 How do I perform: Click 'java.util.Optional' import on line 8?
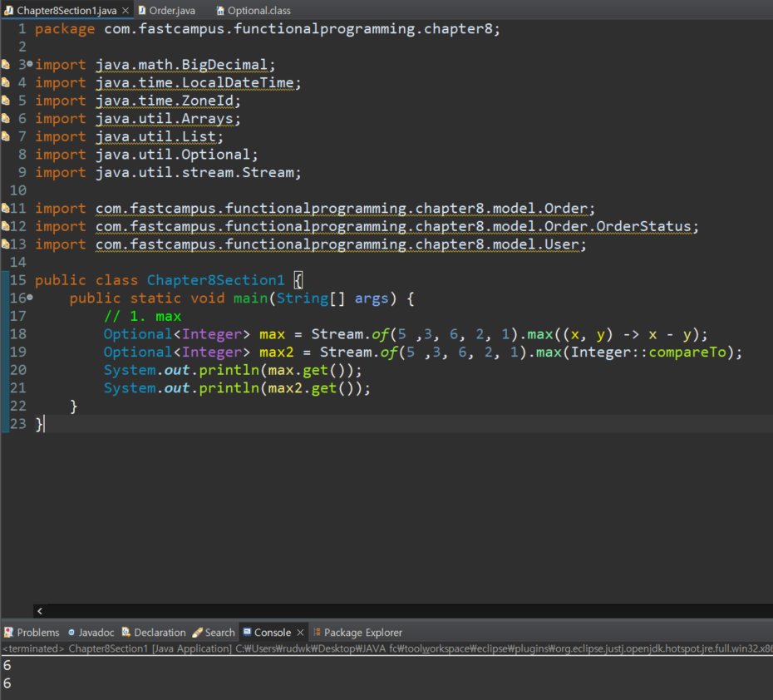pyautogui.click(x=173, y=155)
